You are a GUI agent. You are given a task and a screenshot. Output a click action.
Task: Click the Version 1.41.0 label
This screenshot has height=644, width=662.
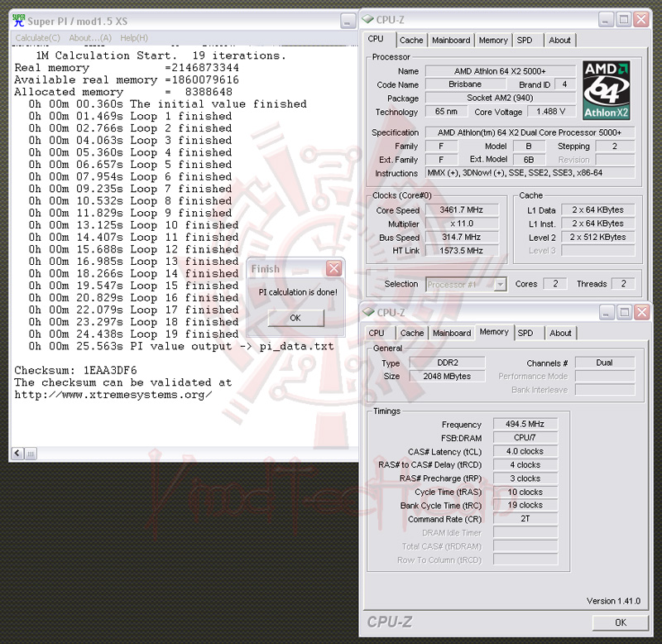[x=613, y=600]
